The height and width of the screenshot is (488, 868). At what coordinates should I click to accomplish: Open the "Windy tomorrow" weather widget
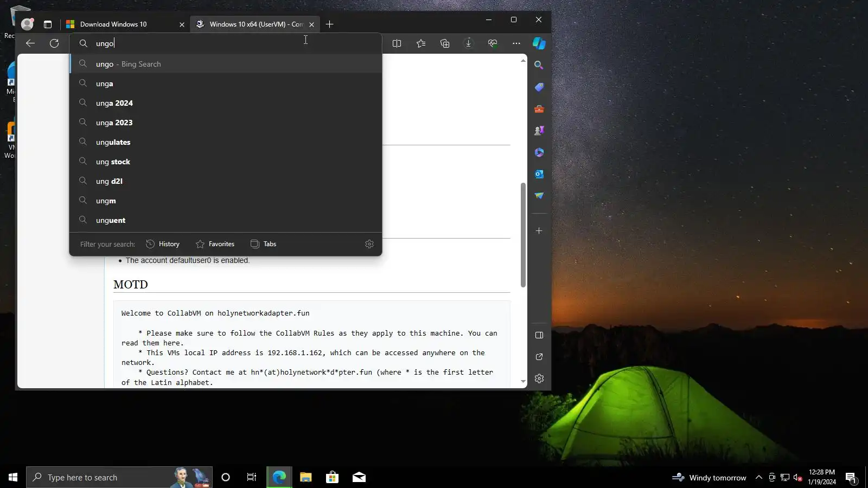click(x=709, y=477)
